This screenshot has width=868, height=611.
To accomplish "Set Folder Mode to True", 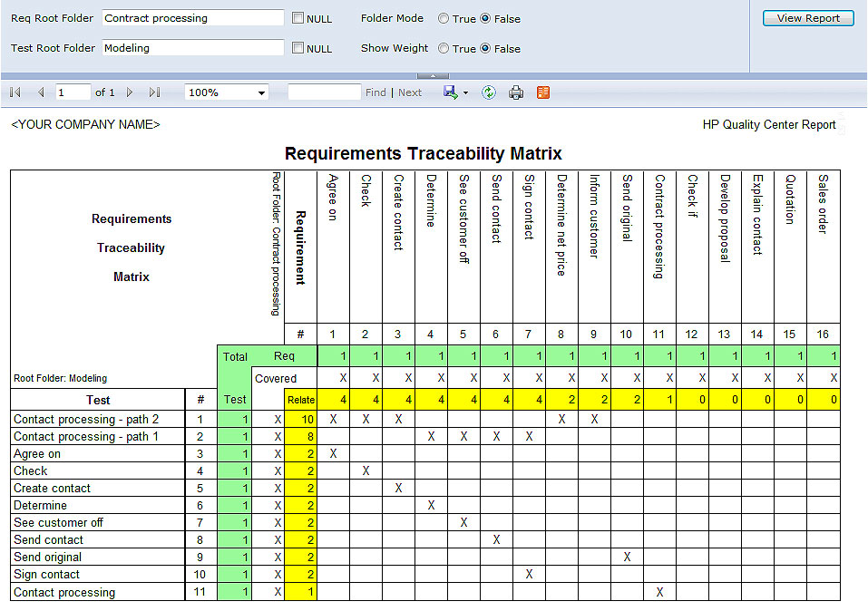I will [x=444, y=18].
